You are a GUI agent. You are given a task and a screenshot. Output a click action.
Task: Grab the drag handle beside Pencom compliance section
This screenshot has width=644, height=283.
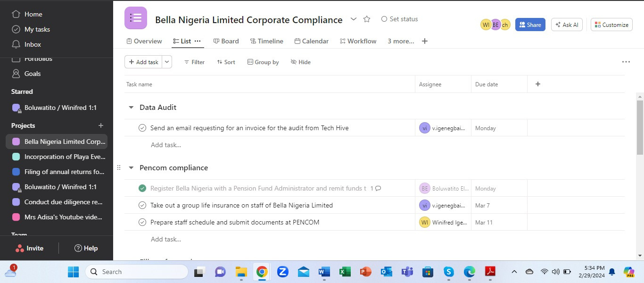pyautogui.click(x=119, y=167)
